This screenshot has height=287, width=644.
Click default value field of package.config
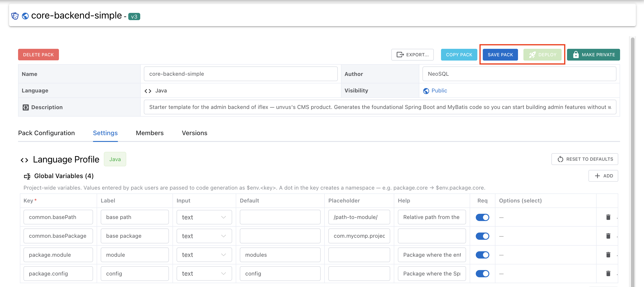point(280,273)
